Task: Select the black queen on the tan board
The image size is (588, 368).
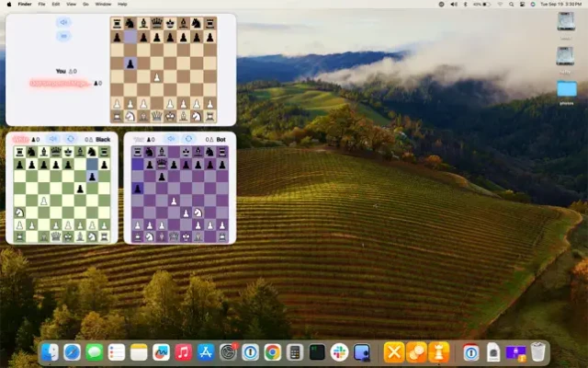Action: 157,23
